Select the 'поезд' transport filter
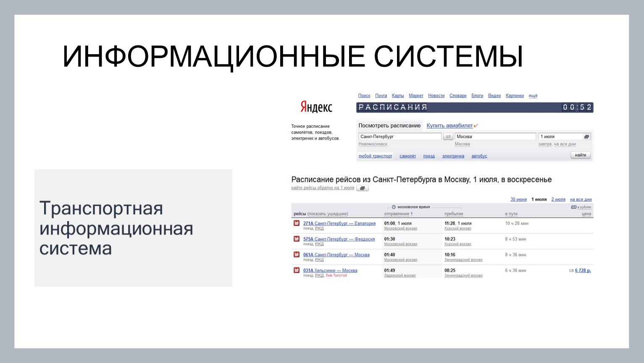Screen dimensions: 644x363 (429, 156)
